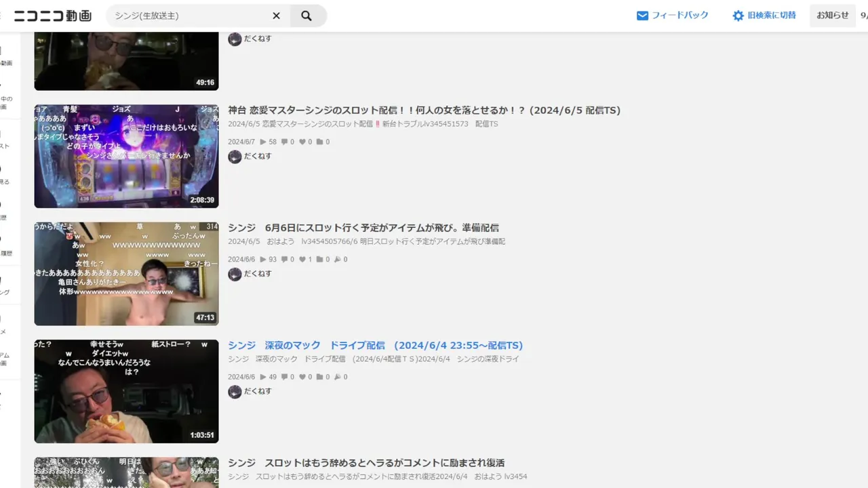Click the description ending 2024/6/4 おはよう lv3454
The width and height of the screenshot is (868, 488).
click(378, 476)
